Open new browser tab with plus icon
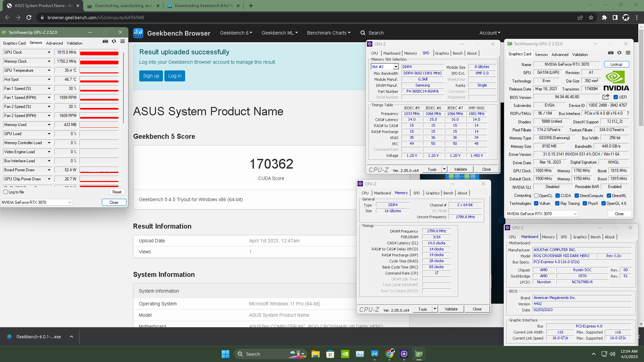 pos(251,6)
